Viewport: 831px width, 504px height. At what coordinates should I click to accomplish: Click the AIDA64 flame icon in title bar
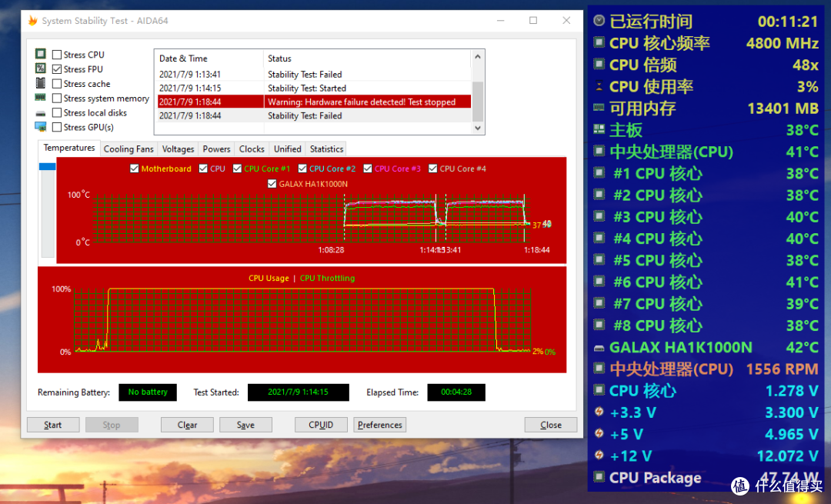pos(32,21)
